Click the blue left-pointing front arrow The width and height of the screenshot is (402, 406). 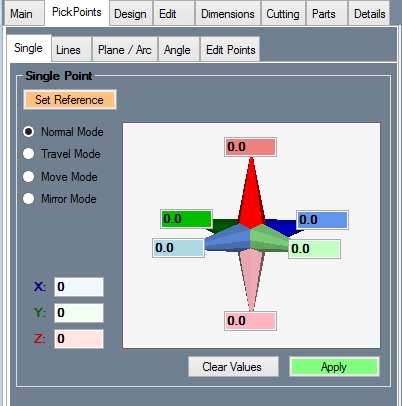(x=227, y=237)
